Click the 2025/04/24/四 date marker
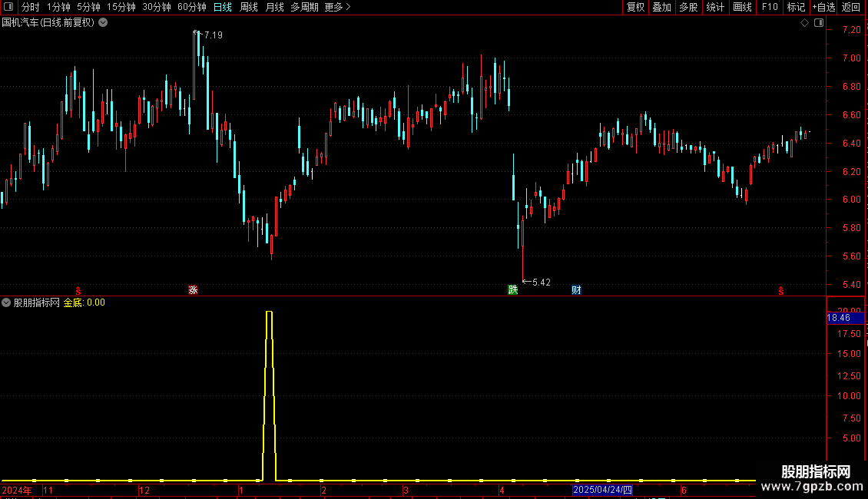The height and width of the screenshot is (499, 868). click(602, 490)
